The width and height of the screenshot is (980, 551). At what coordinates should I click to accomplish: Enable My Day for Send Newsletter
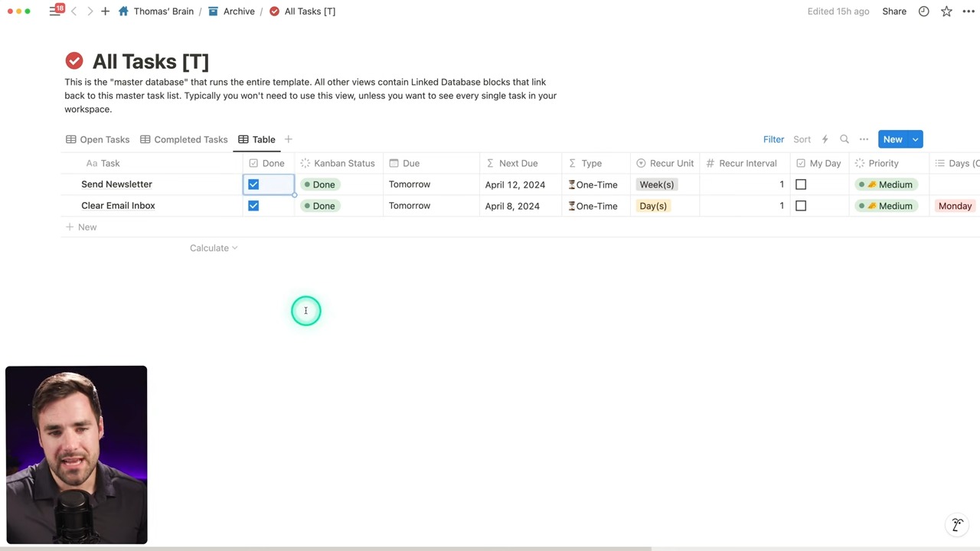[801, 184]
